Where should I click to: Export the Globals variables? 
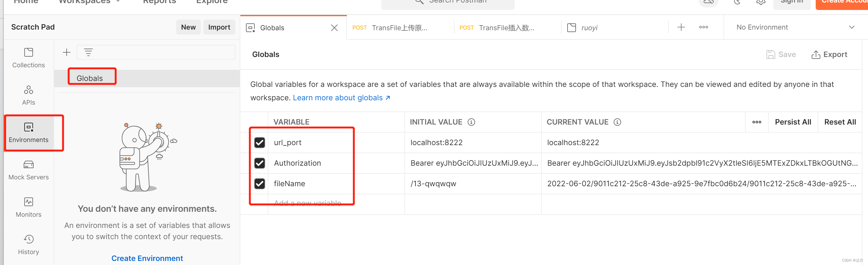point(829,54)
